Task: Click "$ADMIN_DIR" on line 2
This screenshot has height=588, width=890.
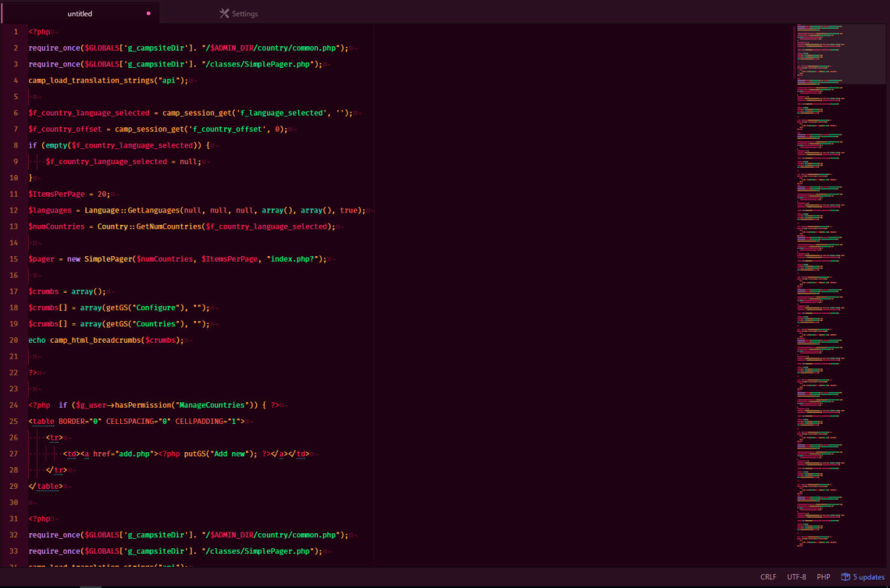Action: click(x=232, y=48)
